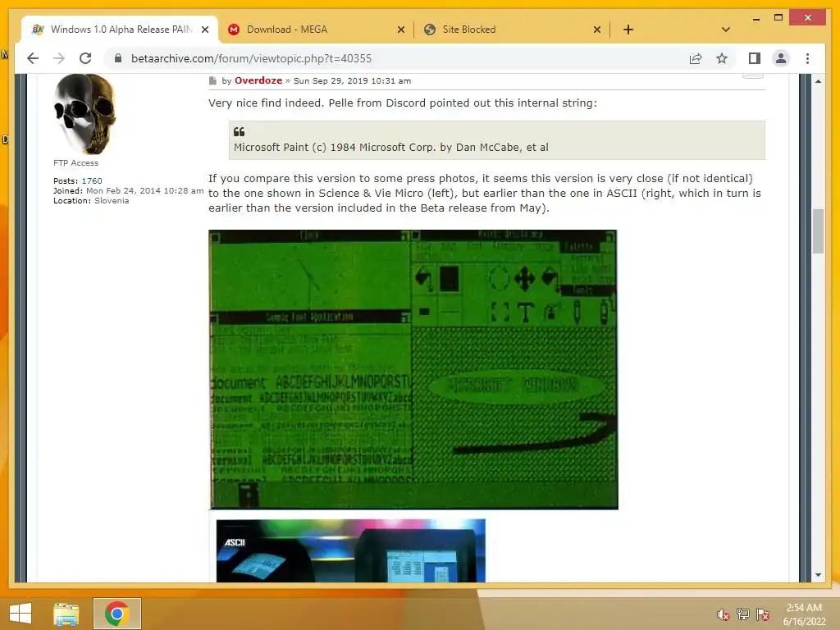This screenshot has width=840, height=630.
Task: Click the page scrollbar down arrow
Action: click(818, 575)
